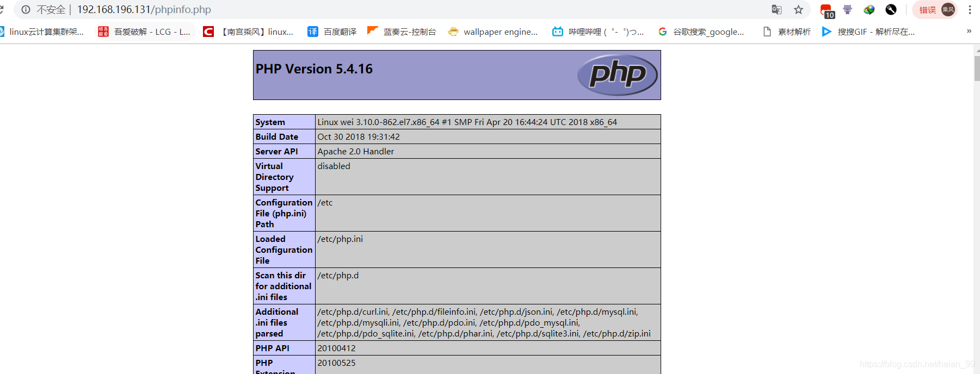Click the /etc/php.ini value

(x=340, y=239)
